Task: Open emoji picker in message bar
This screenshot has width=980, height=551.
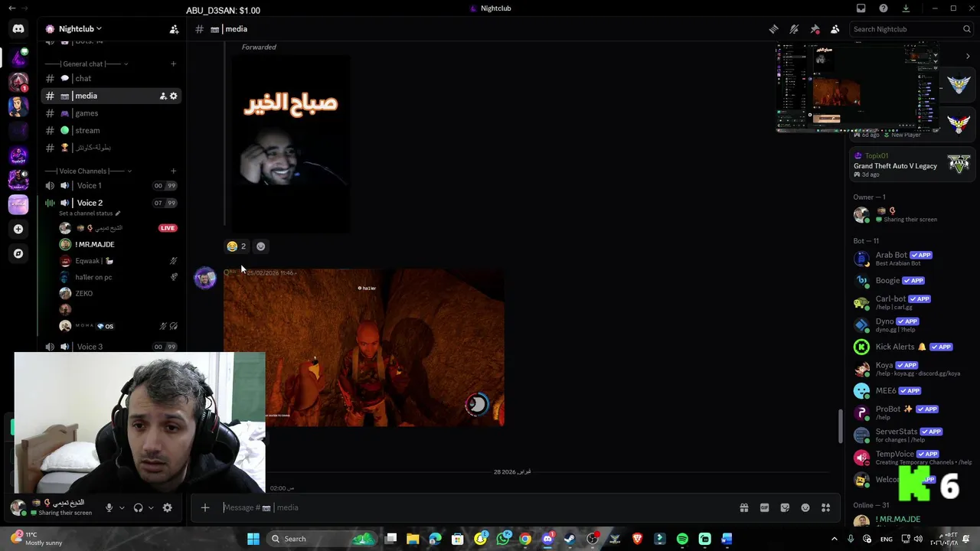Action: tap(805, 507)
